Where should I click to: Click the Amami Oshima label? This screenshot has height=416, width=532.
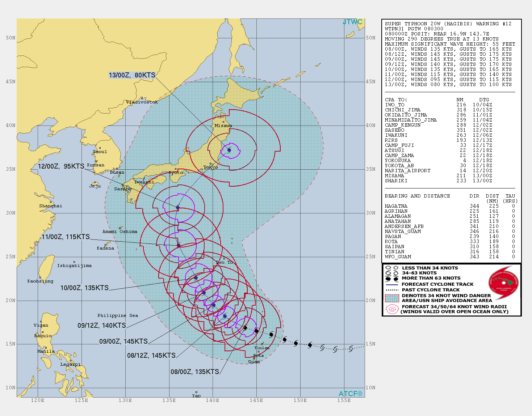(120, 232)
